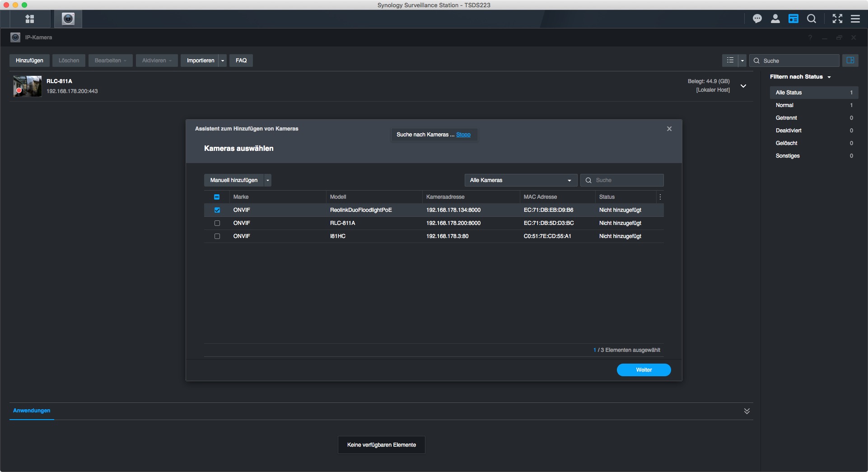The image size is (868, 472).
Task: Check the I81HC camera row checkbox
Action: tap(217, 236)
